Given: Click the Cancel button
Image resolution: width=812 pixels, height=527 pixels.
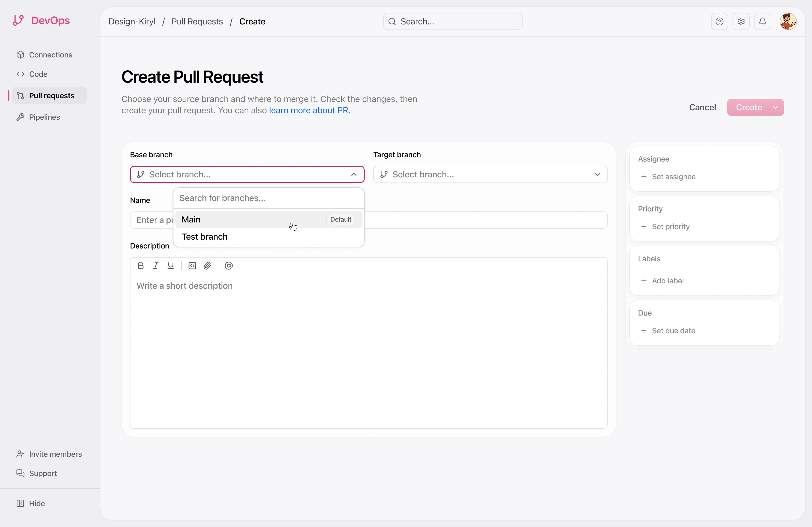Looking at the screenshot, I should (702, 107).
